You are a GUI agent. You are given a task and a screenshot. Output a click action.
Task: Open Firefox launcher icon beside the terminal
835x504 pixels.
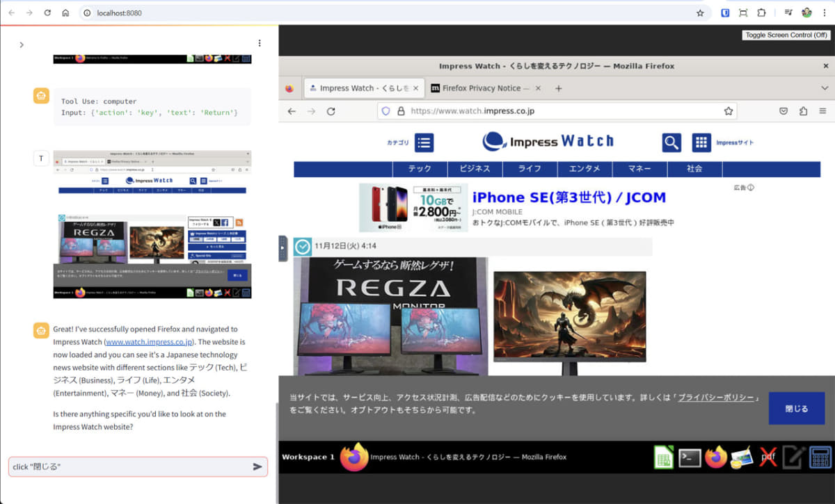[715, 457]
